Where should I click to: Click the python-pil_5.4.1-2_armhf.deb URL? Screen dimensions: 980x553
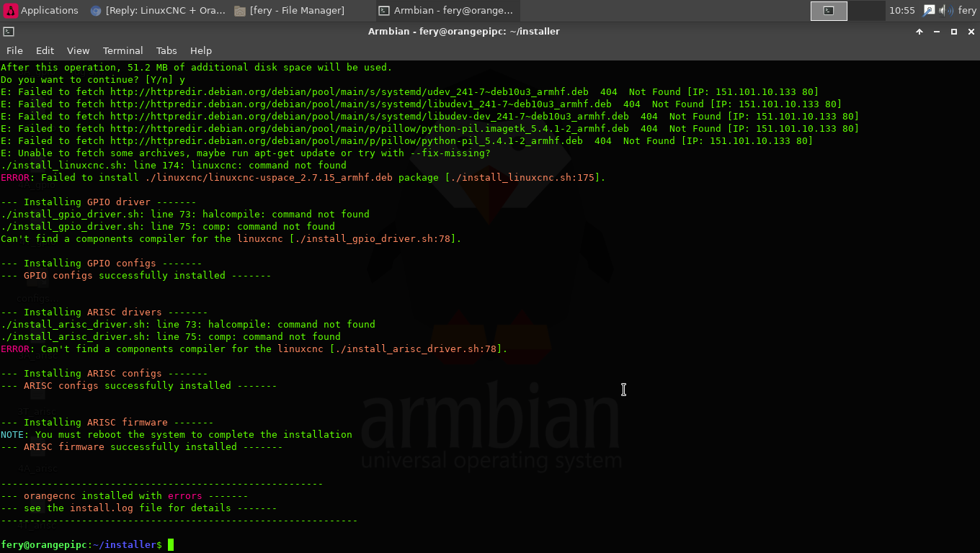coord(347,141)
